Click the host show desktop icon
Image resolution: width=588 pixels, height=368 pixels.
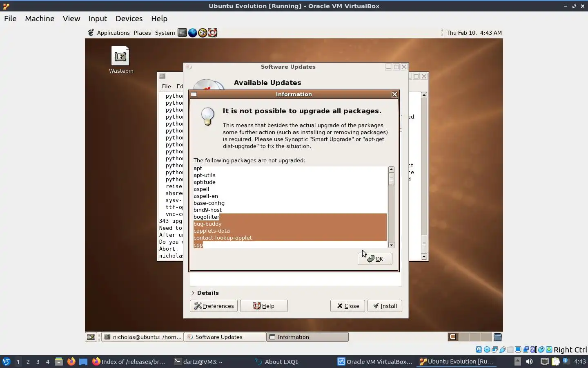coord(83,361)
